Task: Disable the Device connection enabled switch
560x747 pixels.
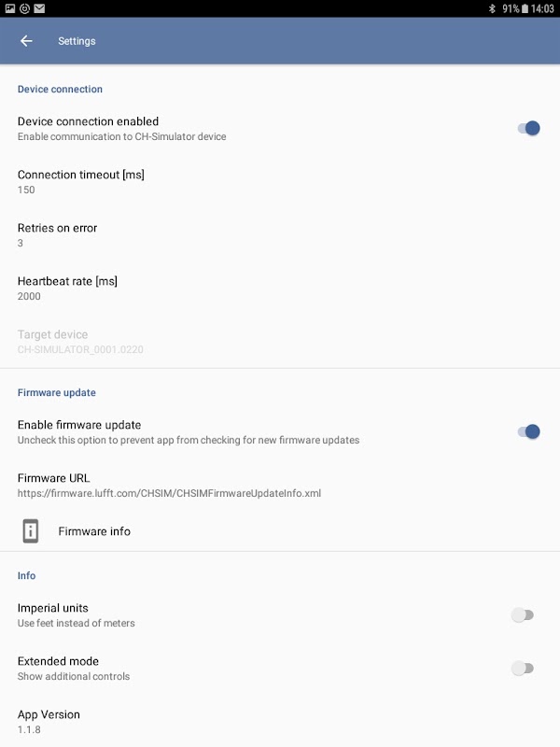Action: 528,128
